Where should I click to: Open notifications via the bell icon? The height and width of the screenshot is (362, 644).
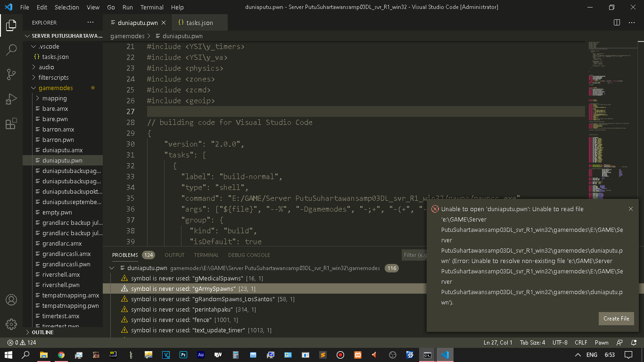[634, 342]
